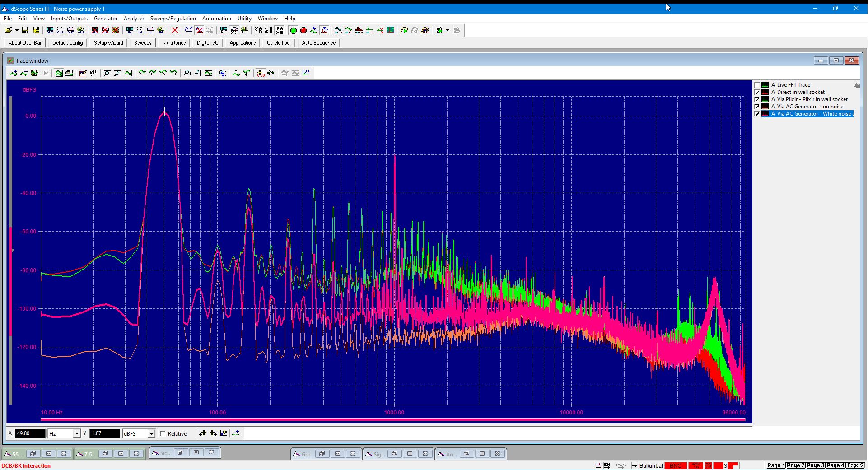Screen dimensions: 868x470
Task: Click the green circle start button
Action: coord(293,30)
